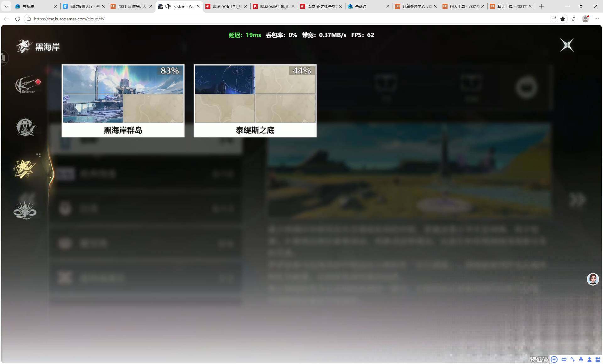This screenshot has height=364, width=603.
Task: Click the 44% exploration progress label
Action: pyautogui.click(x=302, y=71)
